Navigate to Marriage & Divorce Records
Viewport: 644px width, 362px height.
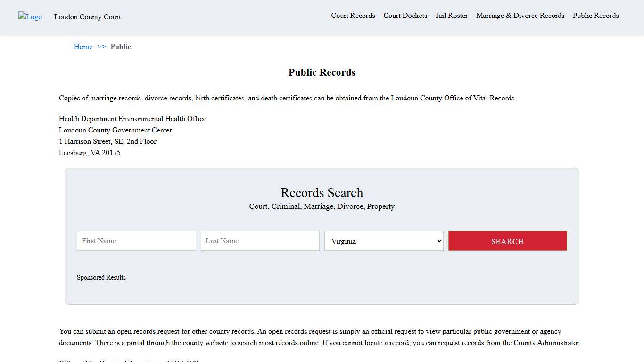[520, 16]
